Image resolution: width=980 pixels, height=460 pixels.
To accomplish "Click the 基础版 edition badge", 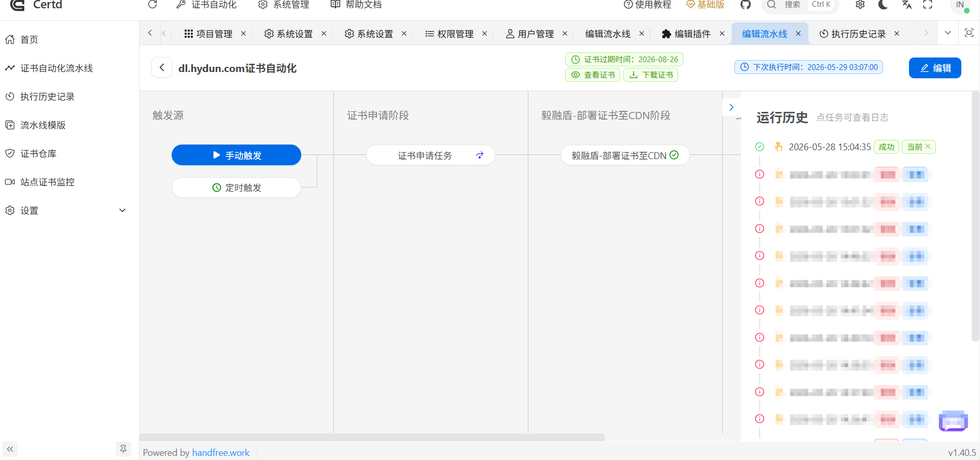I will coord(705,5).
